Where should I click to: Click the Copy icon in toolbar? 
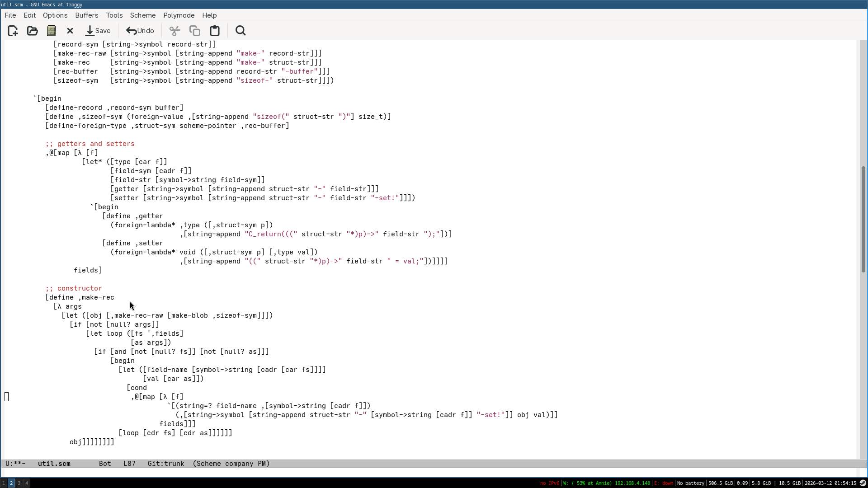click(x=194, y=31)
